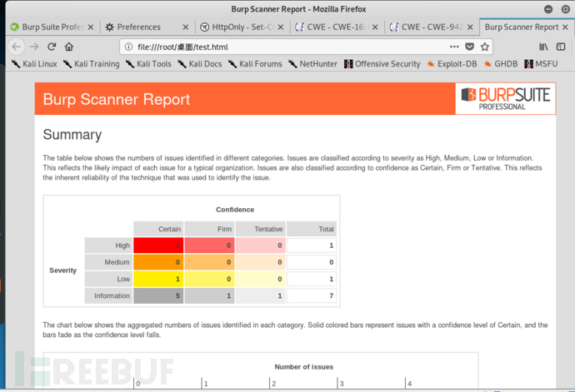The height and width of the screenshot is (392, 575).
Task: Close the Preferences tab
Action: [186, 27]
